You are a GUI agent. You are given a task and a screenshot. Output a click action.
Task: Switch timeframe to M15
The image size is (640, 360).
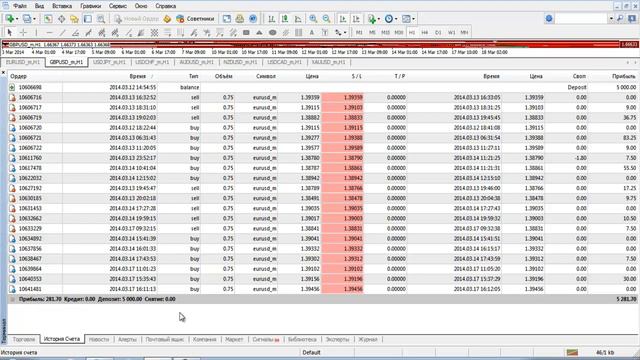click(x=385, y=33)
